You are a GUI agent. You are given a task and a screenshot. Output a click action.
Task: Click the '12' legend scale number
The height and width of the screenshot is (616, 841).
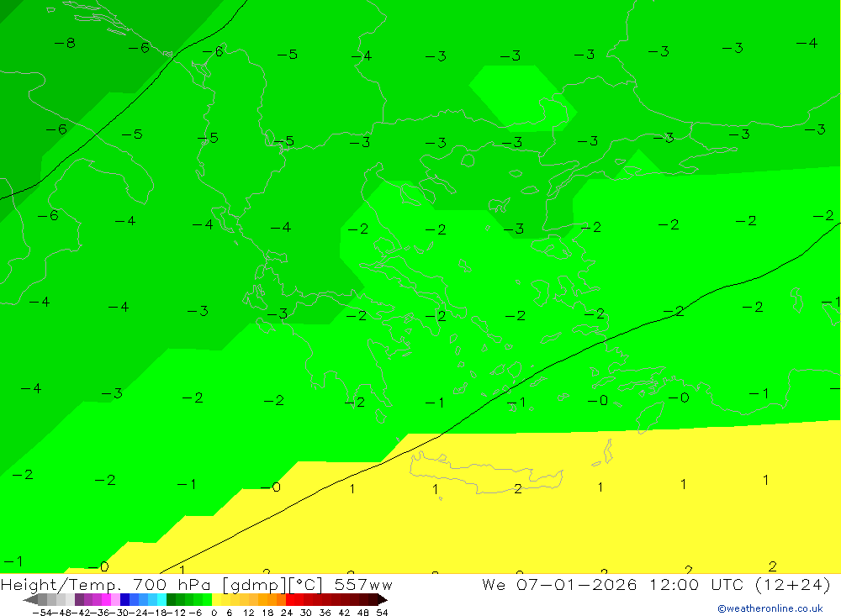[x=249, y=613]
